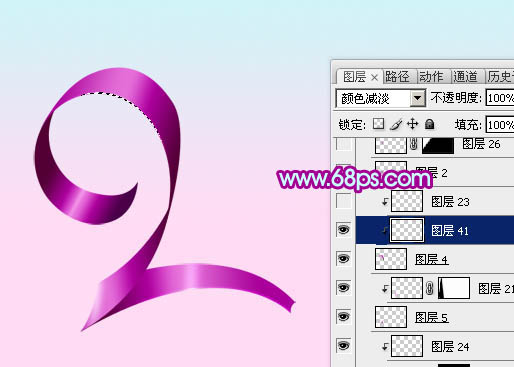Select layer name 图层 5
Viewport: 514px width, 367px height.
432,317
